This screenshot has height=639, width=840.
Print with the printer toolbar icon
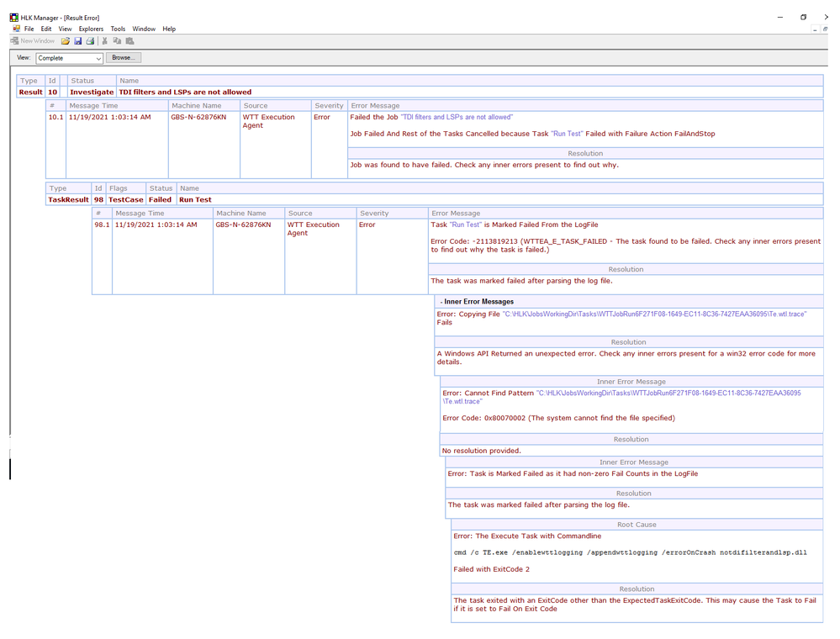click(x=90, y=40)
